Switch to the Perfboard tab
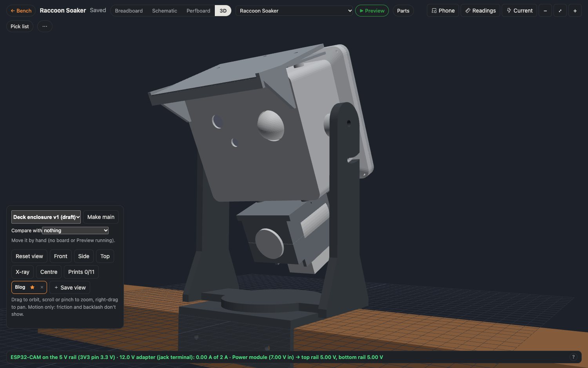The height and width of the screenshot is (368, 588). click(x=198, y=11)
